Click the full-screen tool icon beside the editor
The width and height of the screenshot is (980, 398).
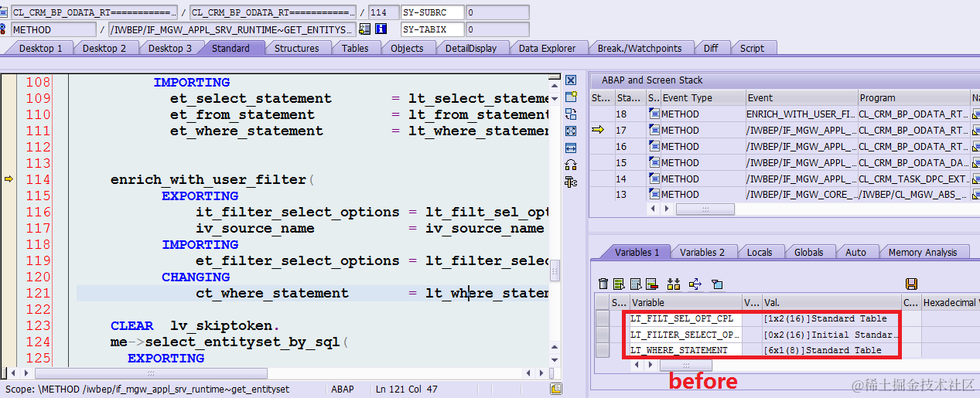click(x=571, y=131)
